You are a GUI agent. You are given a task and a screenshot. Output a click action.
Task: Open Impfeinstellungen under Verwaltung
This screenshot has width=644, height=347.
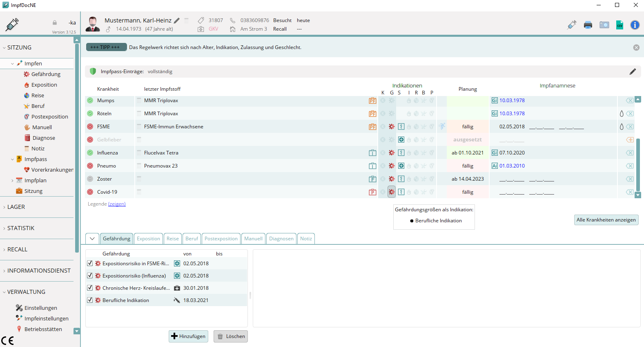click(46, 318)
